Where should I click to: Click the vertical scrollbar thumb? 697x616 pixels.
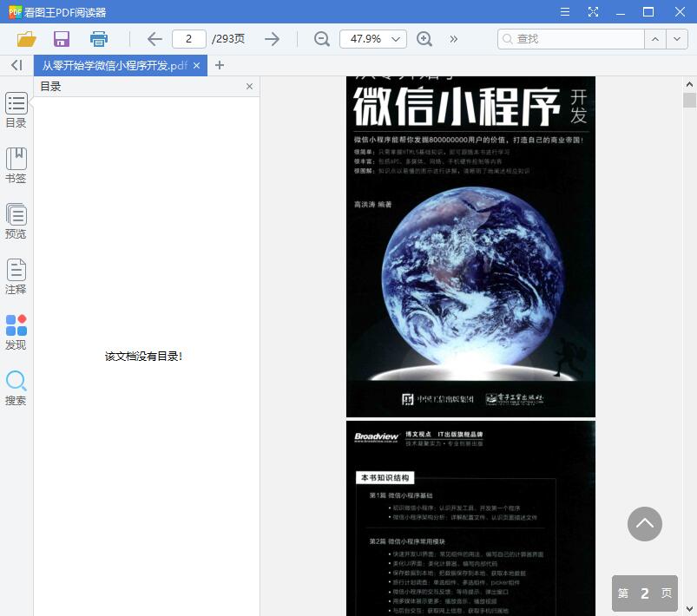[x=689, y=100]
